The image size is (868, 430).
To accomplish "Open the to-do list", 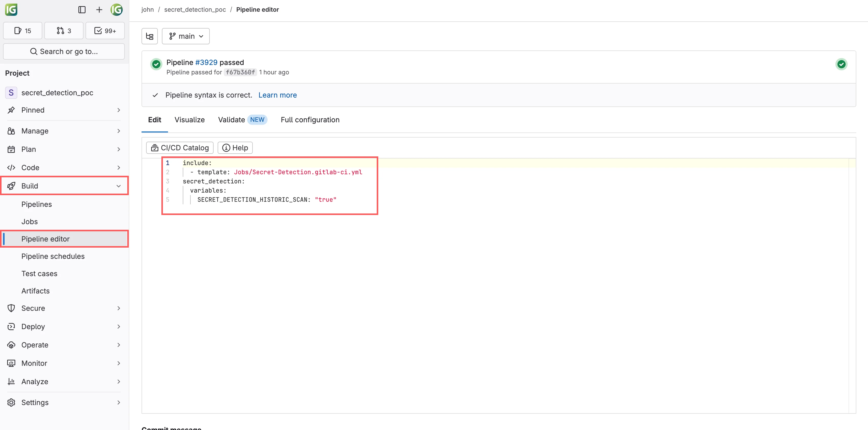I will 105,30.
